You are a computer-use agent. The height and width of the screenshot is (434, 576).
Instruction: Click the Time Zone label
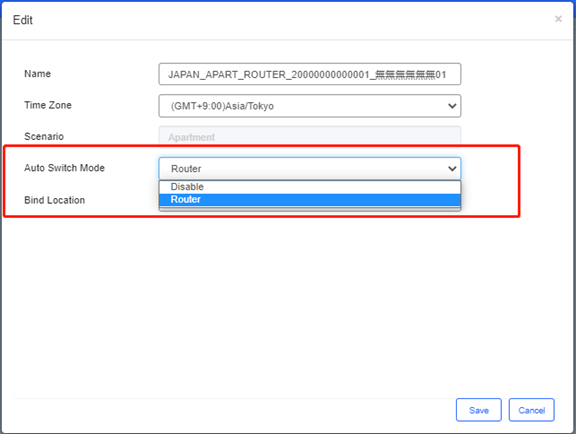[x=48, y=105]
